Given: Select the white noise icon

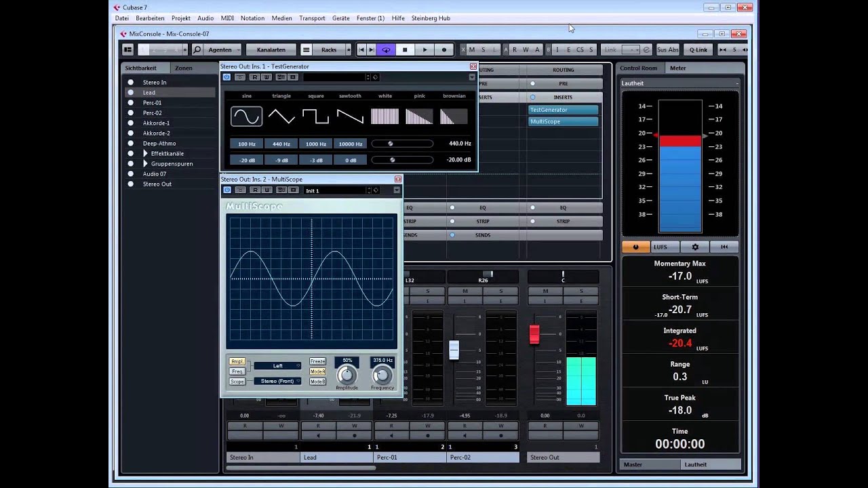Looking at the screenshot, I should click(384, 117).
